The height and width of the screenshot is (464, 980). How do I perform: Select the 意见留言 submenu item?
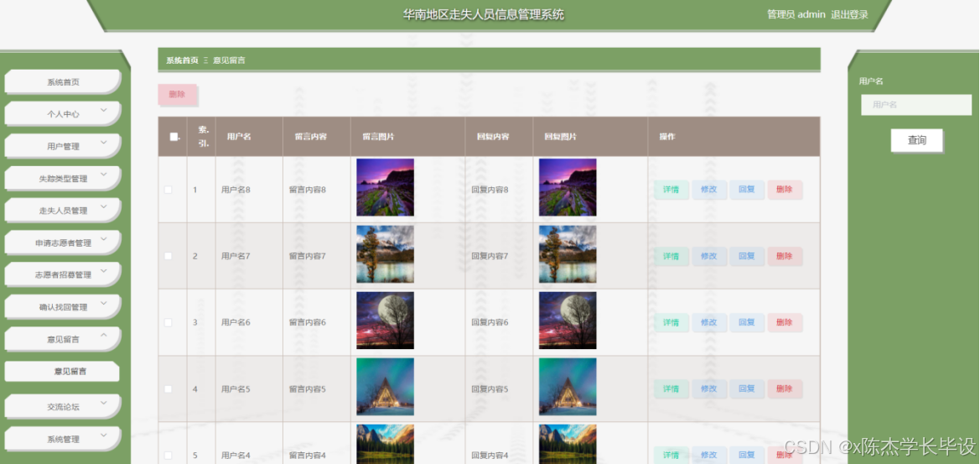coord(63,372)
